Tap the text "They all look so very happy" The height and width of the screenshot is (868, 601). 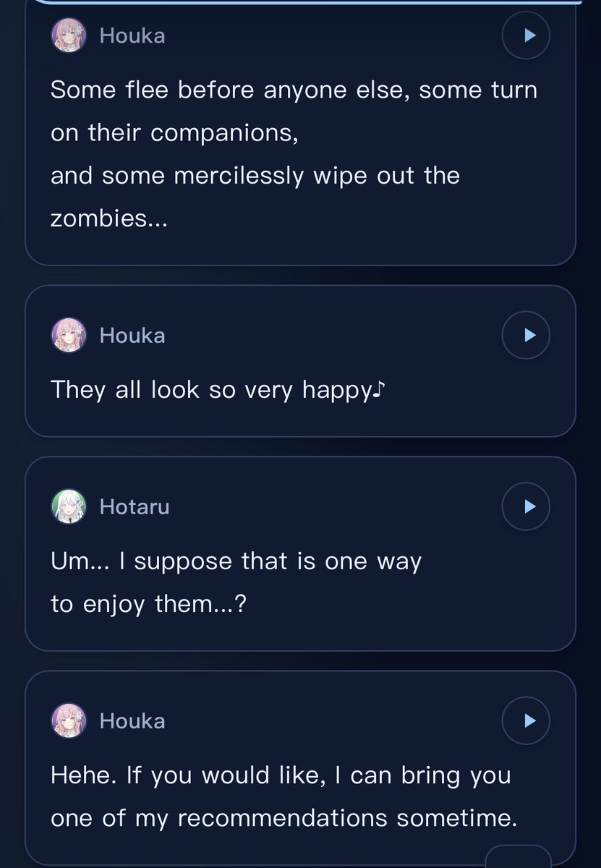(x=210, y=391)
